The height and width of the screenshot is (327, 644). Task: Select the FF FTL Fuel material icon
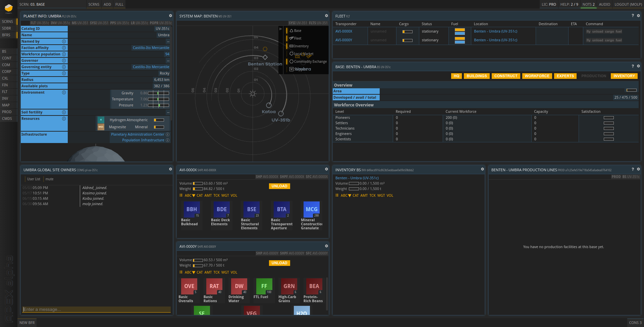point(264,286)
